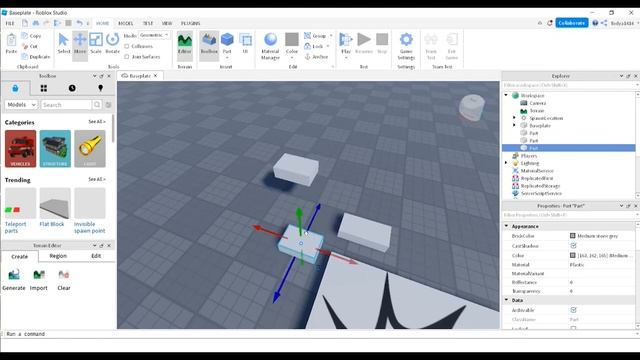Pick the Rotate tool
This screenshot has width=640, height=360.
coord(112,43)
